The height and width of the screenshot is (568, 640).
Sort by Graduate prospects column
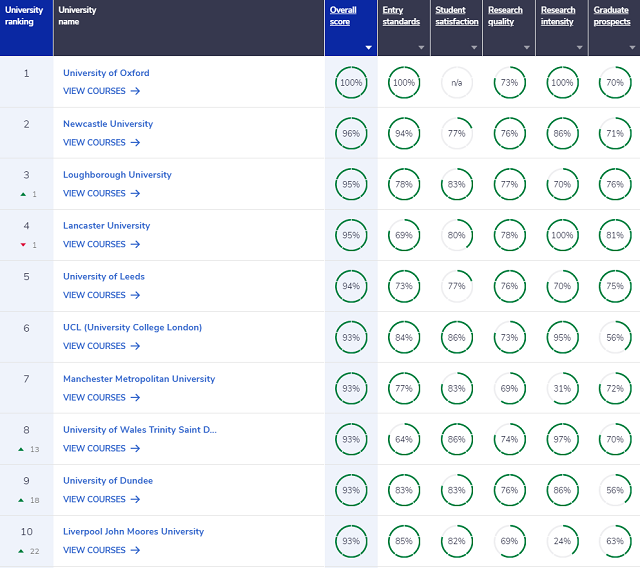[612, 16]
